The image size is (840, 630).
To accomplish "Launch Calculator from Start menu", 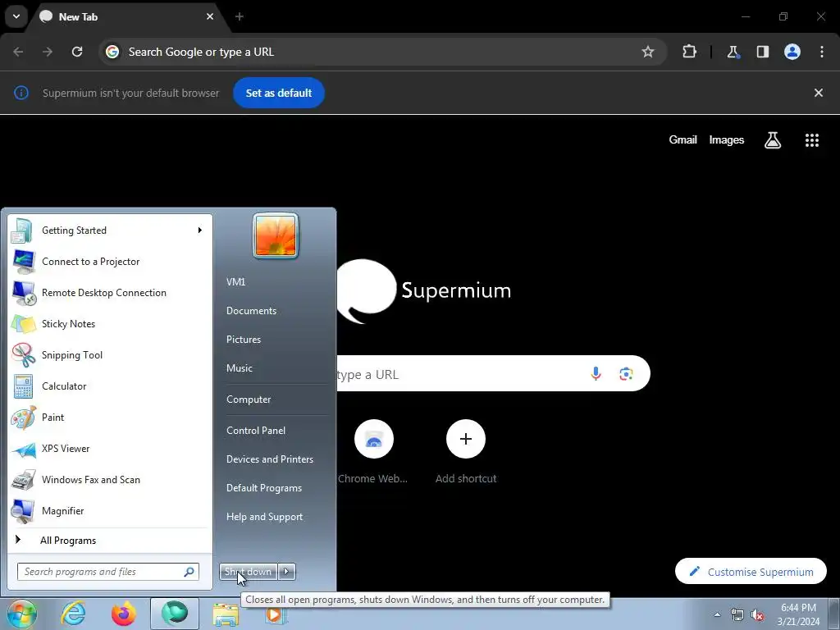I will click(109, 386).
